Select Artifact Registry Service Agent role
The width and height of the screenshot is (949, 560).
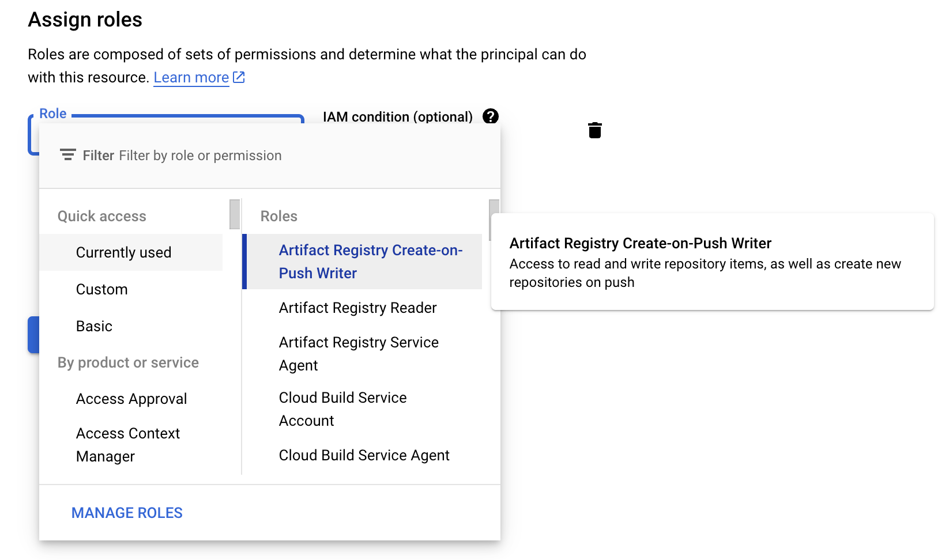[362, 354]
